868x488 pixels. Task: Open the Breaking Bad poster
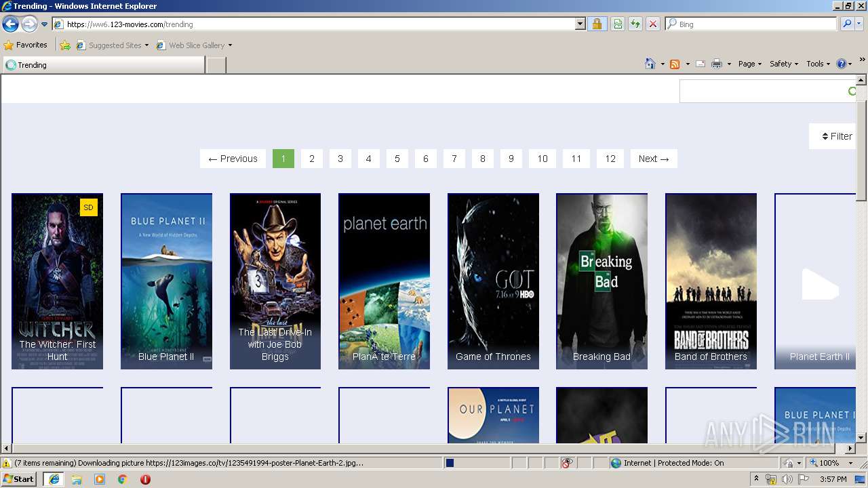[x=602, y=281]
